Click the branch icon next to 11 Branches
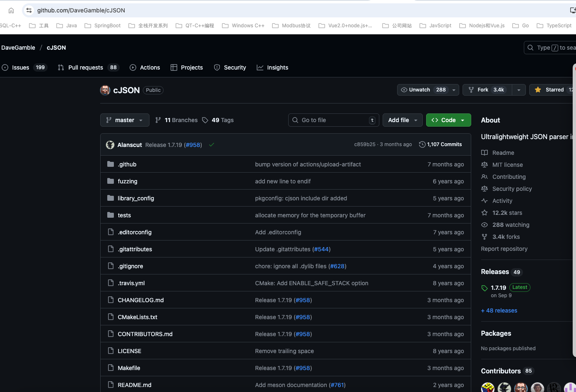The image size is (576, 392). (158, 120)
